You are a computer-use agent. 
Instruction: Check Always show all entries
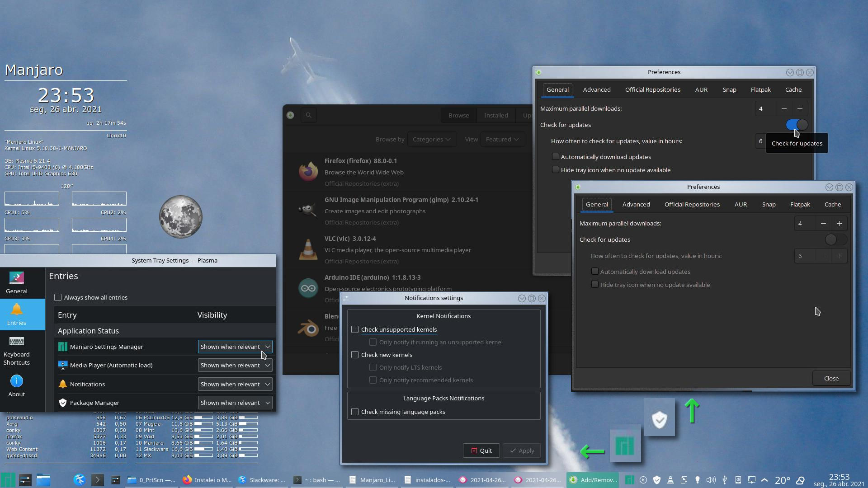click(x=58, y=297)
